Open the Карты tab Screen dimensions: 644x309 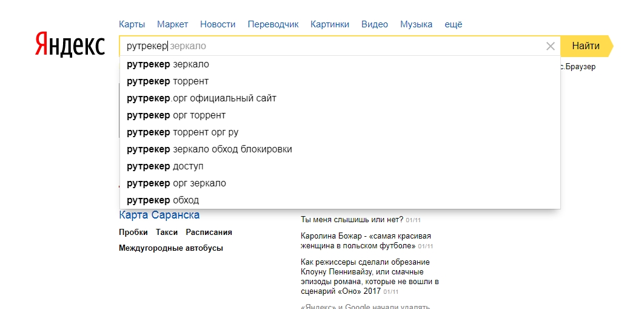coord(132,24)
